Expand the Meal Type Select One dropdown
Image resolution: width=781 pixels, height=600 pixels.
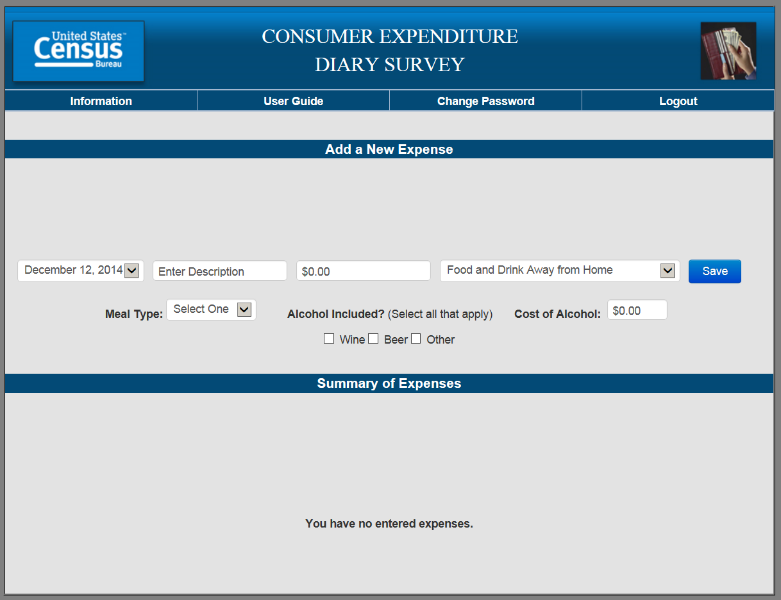[211, 310]
